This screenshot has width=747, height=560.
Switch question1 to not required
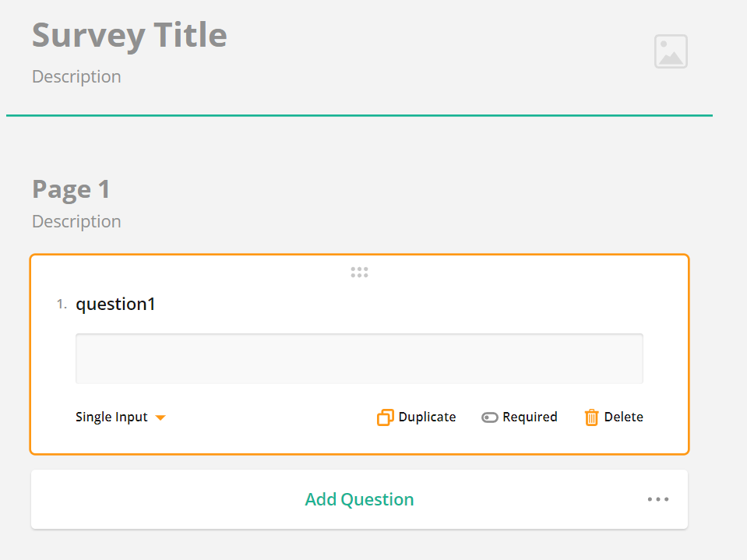tap(519, 417)
